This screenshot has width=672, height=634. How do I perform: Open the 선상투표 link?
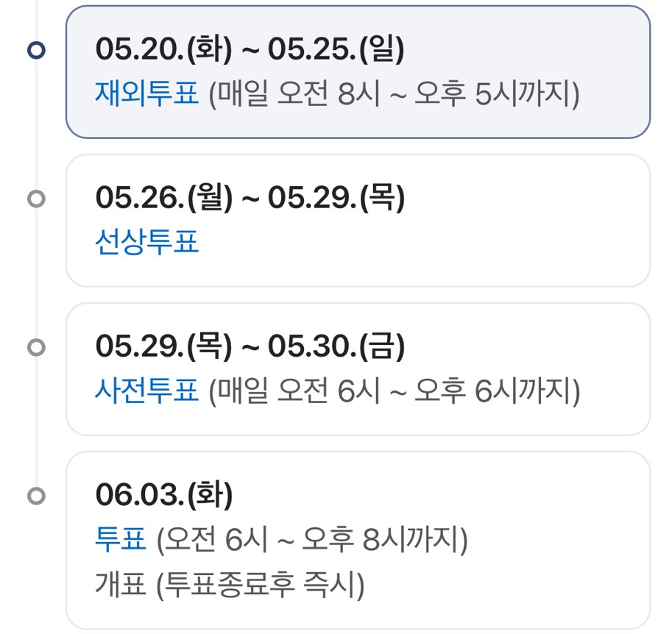tap(146, 241)
